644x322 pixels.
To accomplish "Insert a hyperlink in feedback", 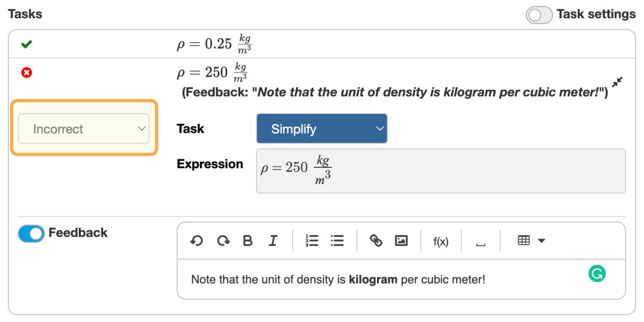I will (x=376, y=241).
